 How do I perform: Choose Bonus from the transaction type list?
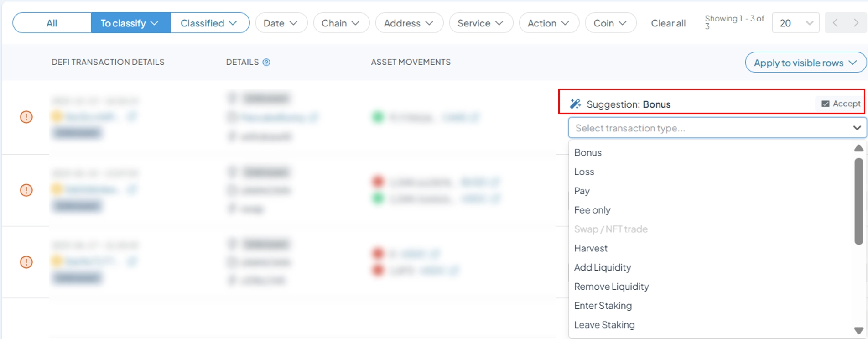(588, 152)
